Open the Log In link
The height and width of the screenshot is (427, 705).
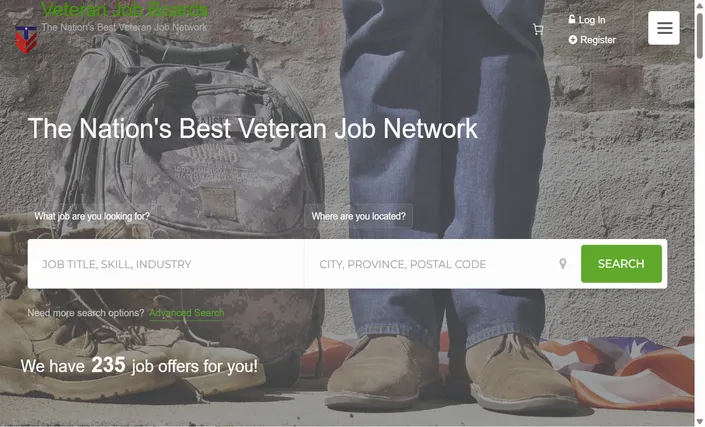[592, 20]
